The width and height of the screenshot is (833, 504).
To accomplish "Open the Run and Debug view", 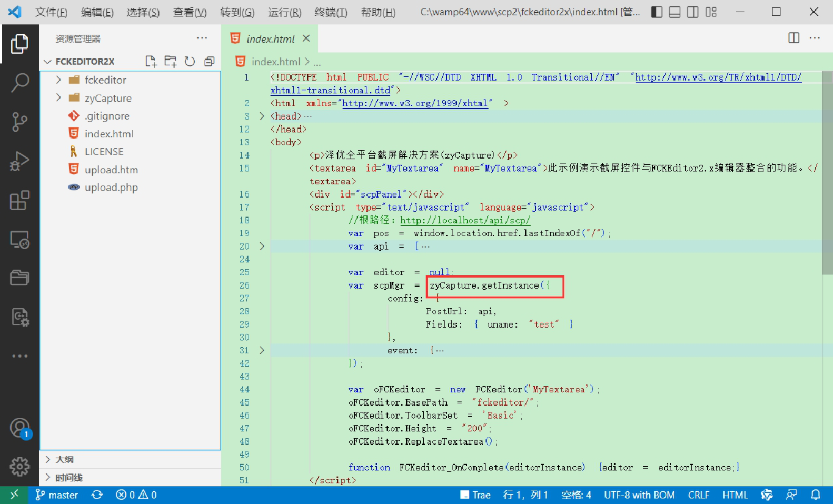I will (x=20, y=161).
